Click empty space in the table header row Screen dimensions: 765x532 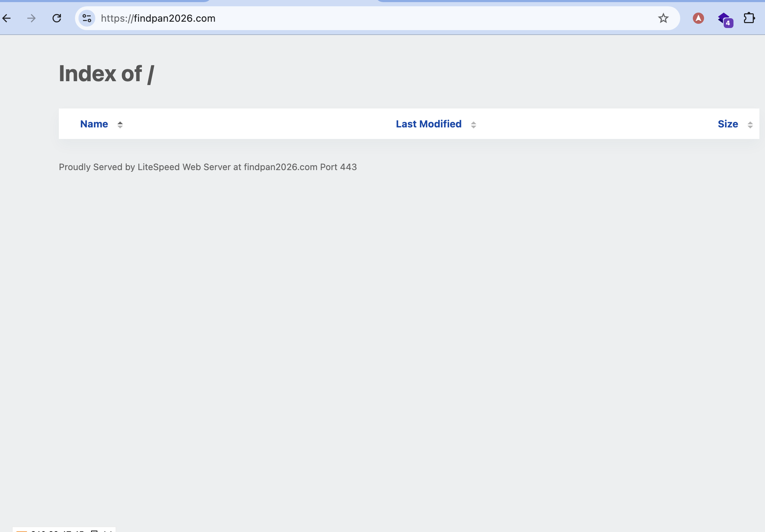pos(259,124)
